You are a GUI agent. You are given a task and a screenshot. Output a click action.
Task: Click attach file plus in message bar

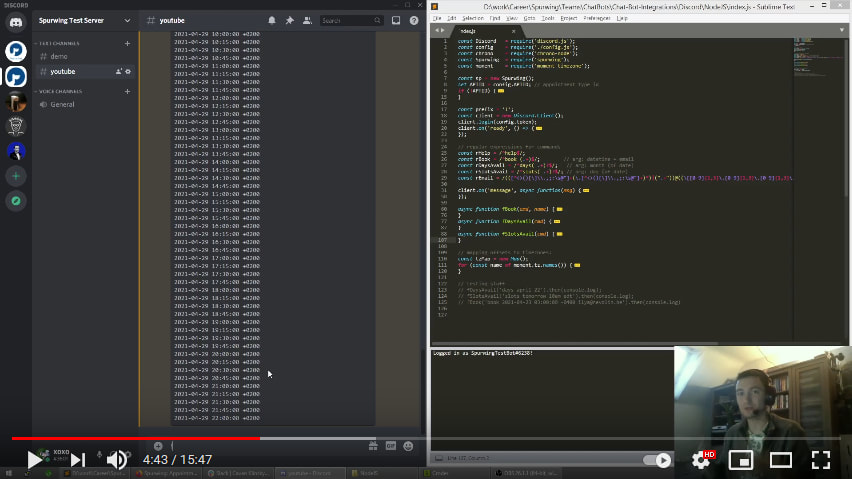click(158, 446)
